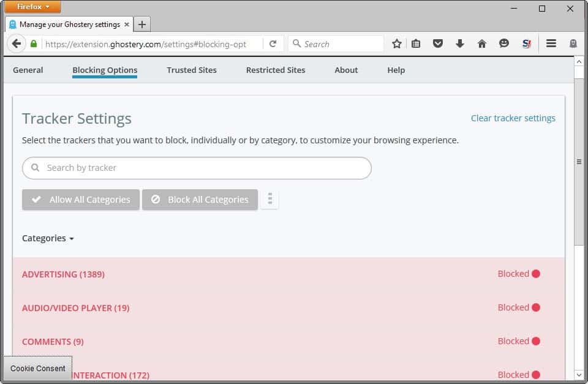Click the scrollbar down arrow
This screenshot has width=588, height=384.
(x=579, y=375)
